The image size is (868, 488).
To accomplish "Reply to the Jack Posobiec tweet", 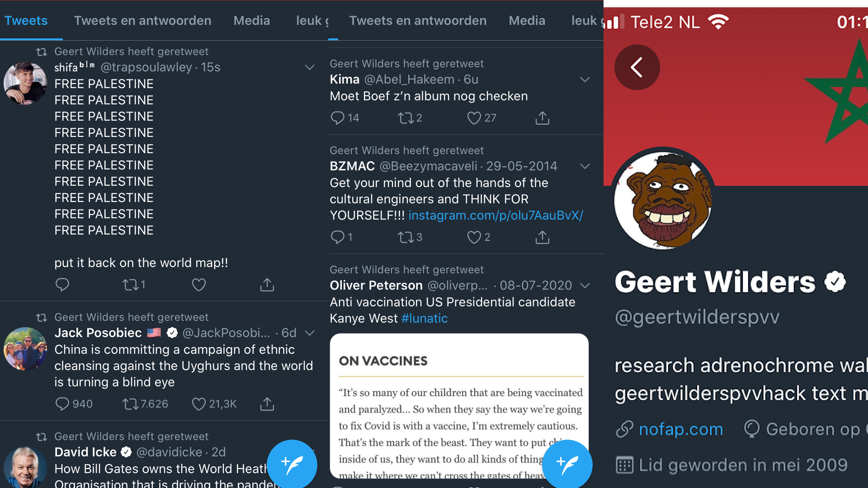I will (x=62, y=404).
